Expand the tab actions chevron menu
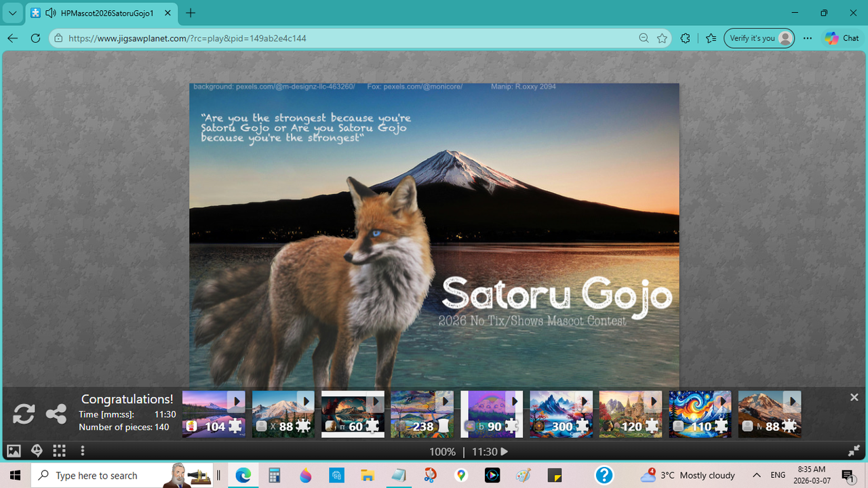The height and width of the screenshot is (488, 868). pos(12,13)
